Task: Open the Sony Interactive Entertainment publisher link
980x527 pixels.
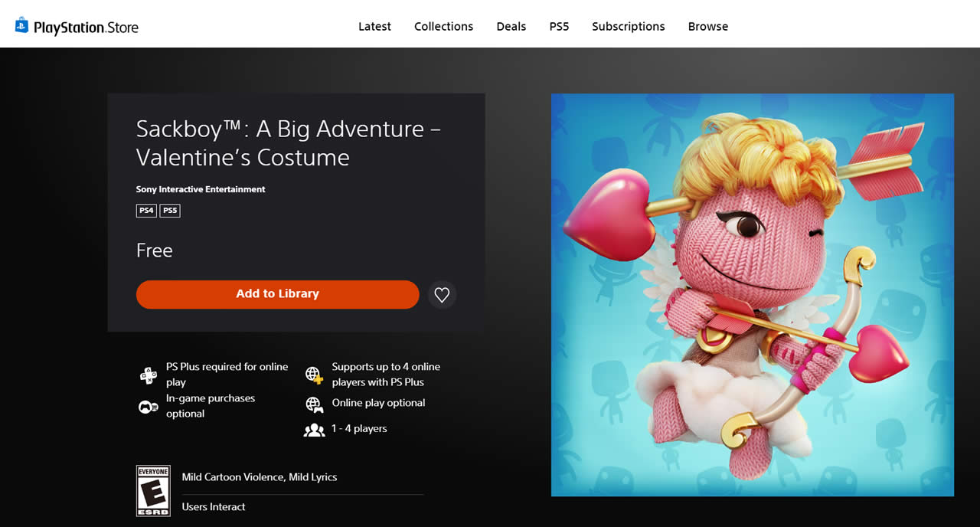Action: pos(200,189)
